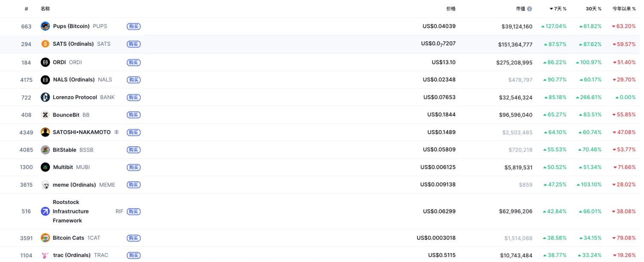Screen dimensions: 644x262
Task: Sort by the 30天 % column header
Action: [594, 9]
